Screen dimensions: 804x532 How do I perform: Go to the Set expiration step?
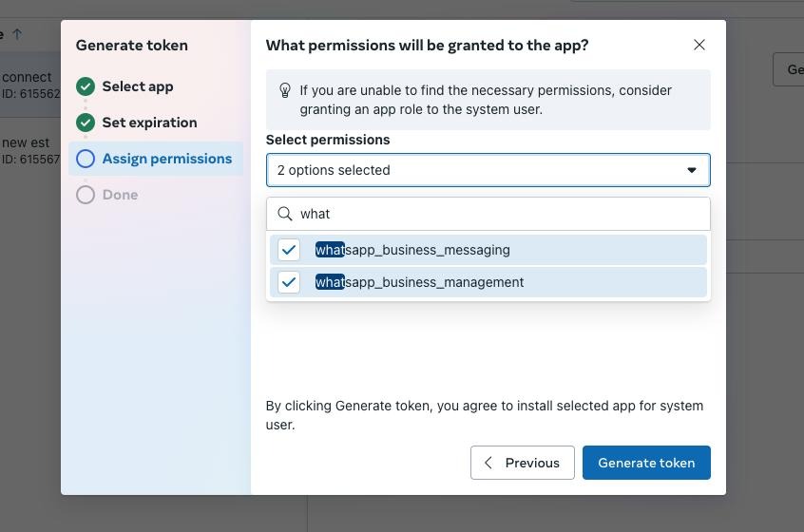149,123
